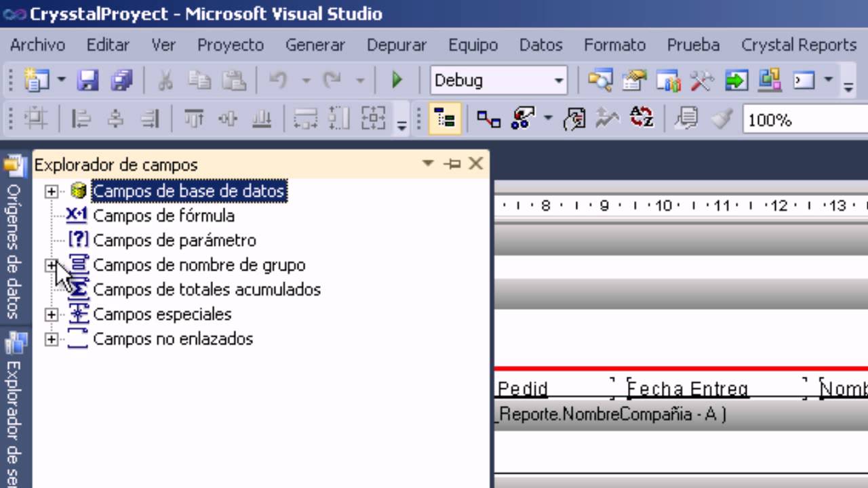Click the Make Same Size icon
Screen dimensions: 868x488
tap(373, 119)
